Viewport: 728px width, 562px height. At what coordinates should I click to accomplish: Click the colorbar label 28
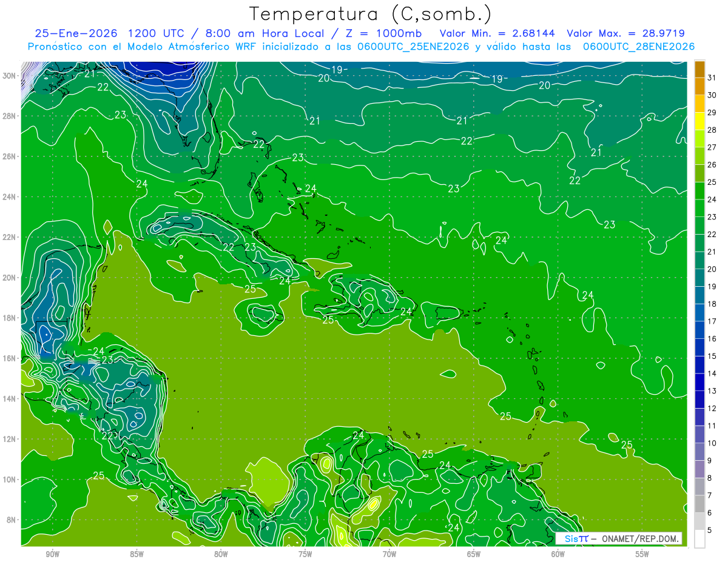[x=712, y=130]
